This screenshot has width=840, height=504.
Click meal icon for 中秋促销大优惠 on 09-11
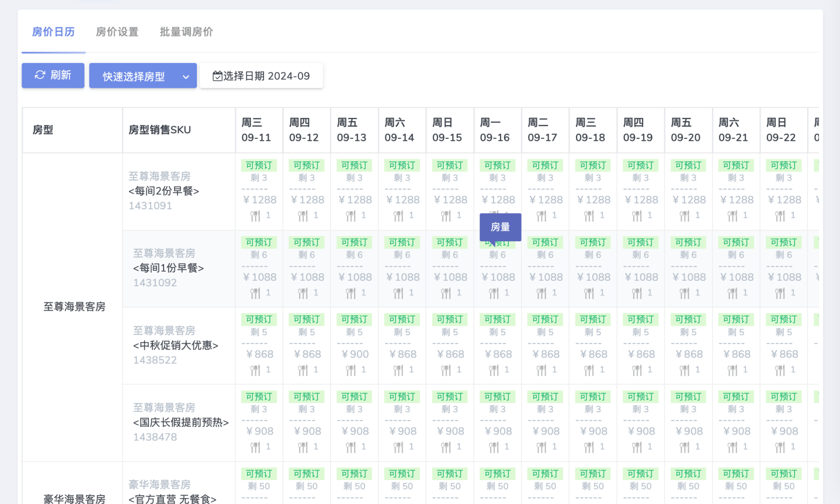255,370
